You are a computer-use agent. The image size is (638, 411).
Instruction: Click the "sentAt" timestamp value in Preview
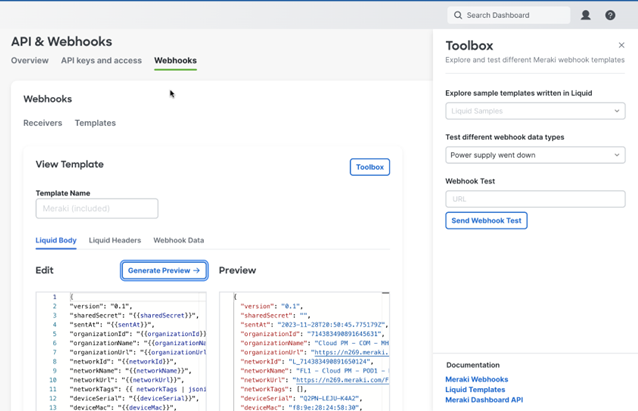tap(331, 325)
